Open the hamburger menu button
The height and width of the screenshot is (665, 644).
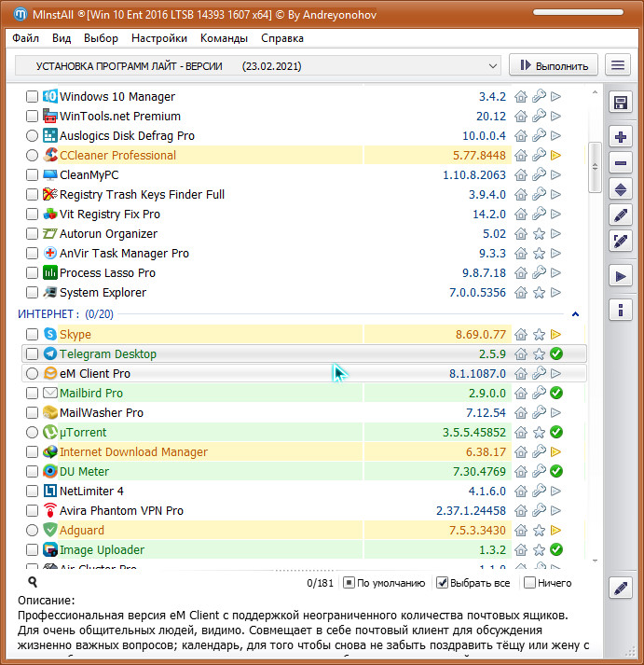(618, 65)
